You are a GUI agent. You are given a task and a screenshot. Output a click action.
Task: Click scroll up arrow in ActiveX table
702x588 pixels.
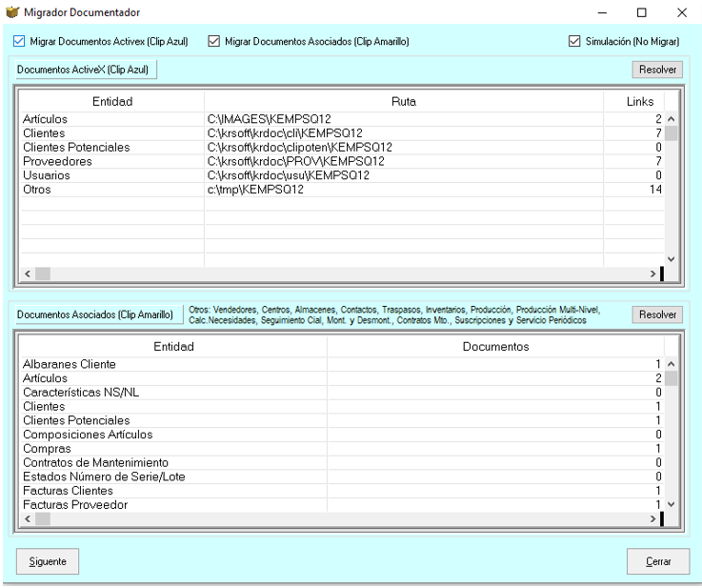671,119
